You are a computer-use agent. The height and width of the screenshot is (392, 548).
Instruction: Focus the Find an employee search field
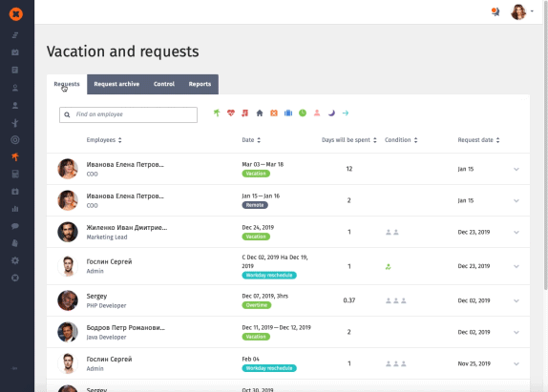point(128,114)
